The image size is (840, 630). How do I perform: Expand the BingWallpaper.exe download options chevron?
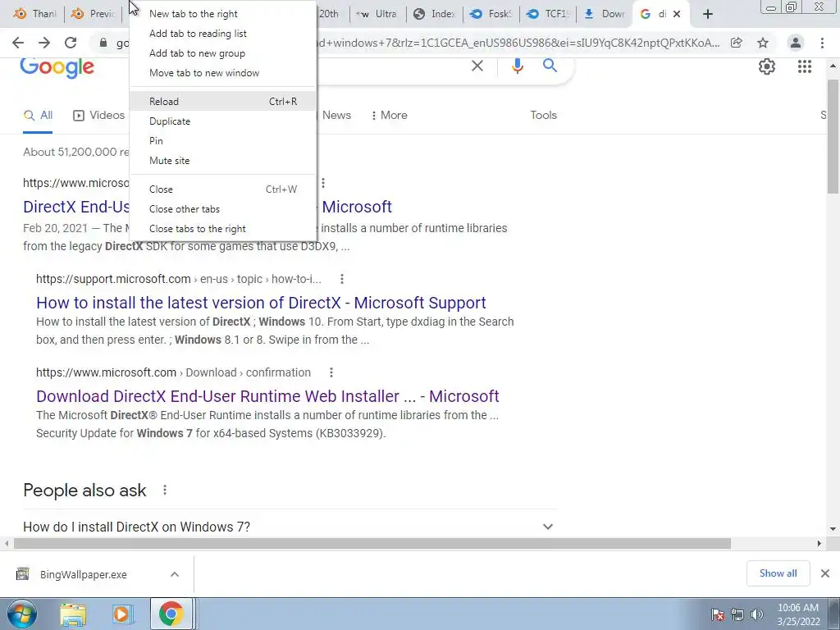[x=175, y=574]
